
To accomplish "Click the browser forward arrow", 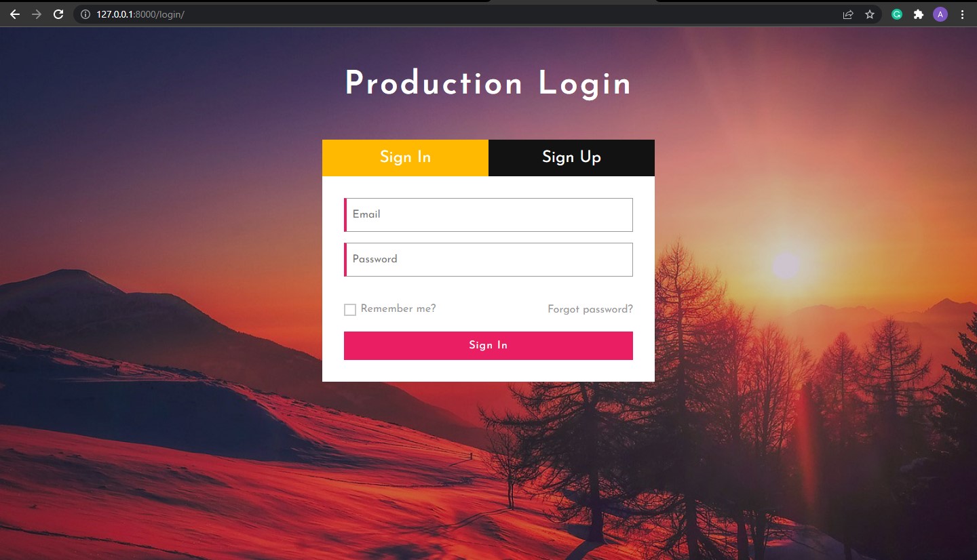I will [37, 14].
